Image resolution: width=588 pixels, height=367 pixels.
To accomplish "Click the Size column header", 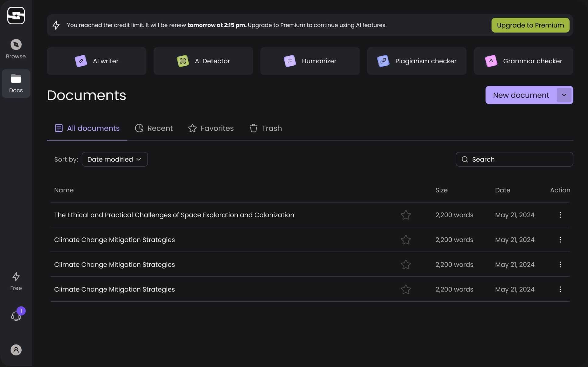I will point(441,190).
